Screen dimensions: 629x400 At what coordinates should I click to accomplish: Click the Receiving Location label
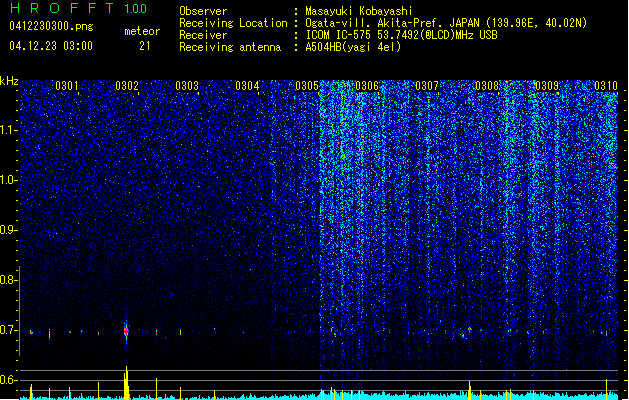[233, 23]
